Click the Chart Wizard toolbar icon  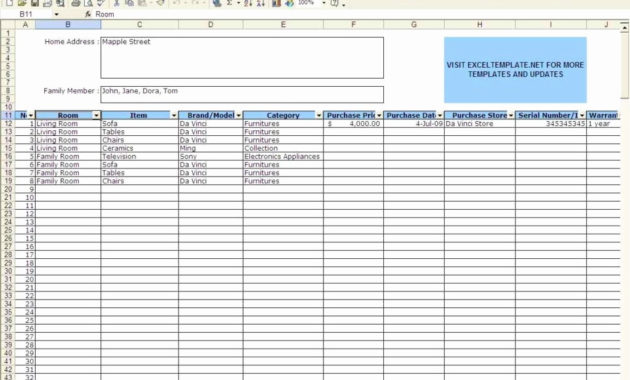click(x=276, y=3)
